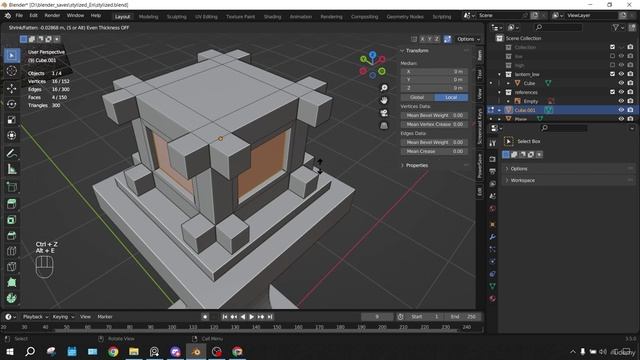Toggle mesh automerge button in header
640x360 pixels.
click(447, 39)
